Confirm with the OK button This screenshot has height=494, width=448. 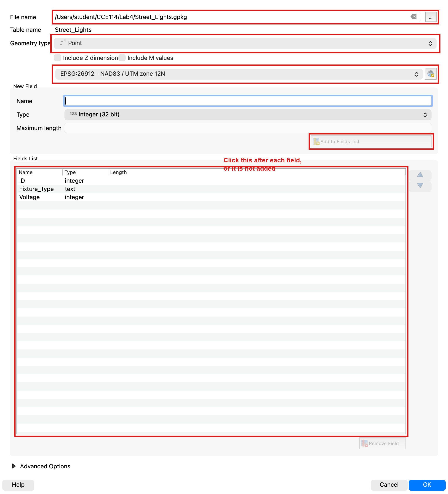(427, 485)
